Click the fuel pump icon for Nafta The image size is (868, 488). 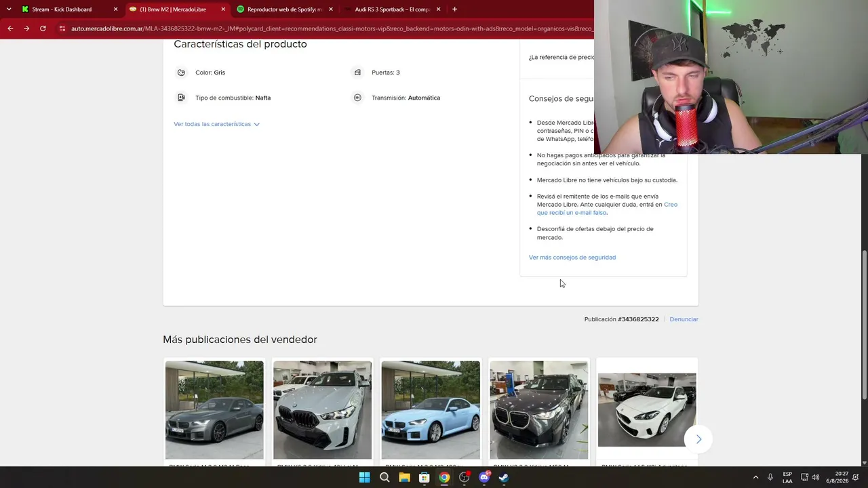tap(181, 98)
